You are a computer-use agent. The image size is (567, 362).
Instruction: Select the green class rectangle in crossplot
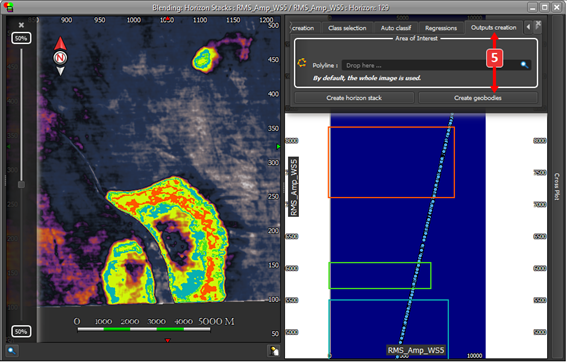380,276
